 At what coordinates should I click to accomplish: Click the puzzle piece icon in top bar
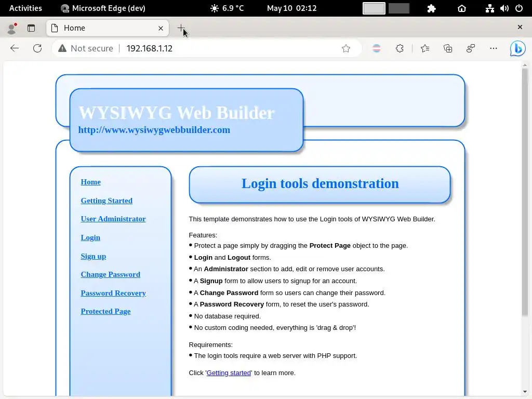[432, 8]
